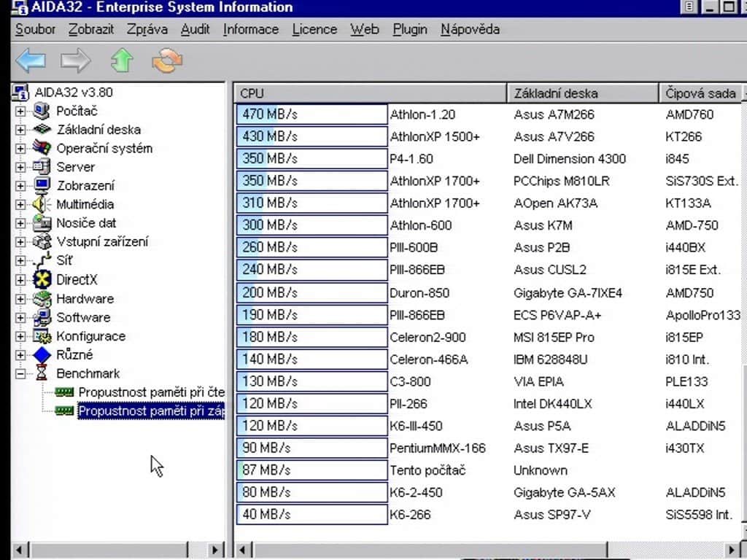Viewport: 747px width, 560px height.
Task: Select the Různé blue diamond icon
Action: click(x=42, y=355)
